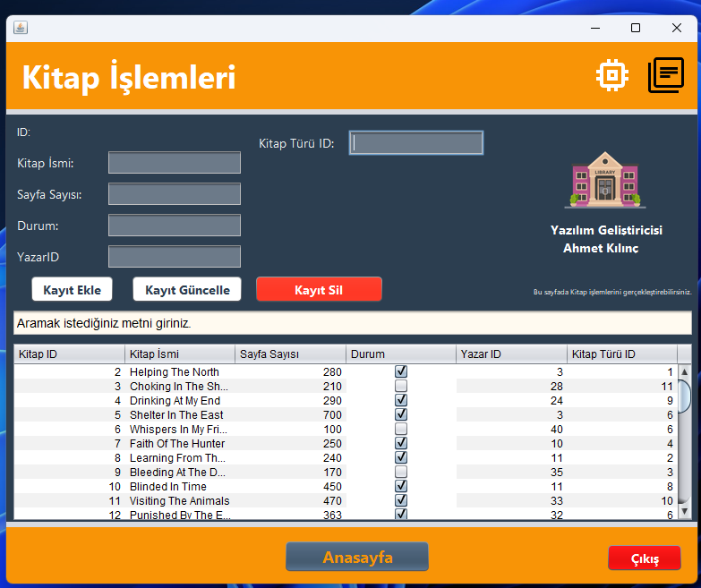This screenshot has width=701, height=588.
Task: Uncheck Durum for Learning From Th...
Action: click(x=401, y=457)
